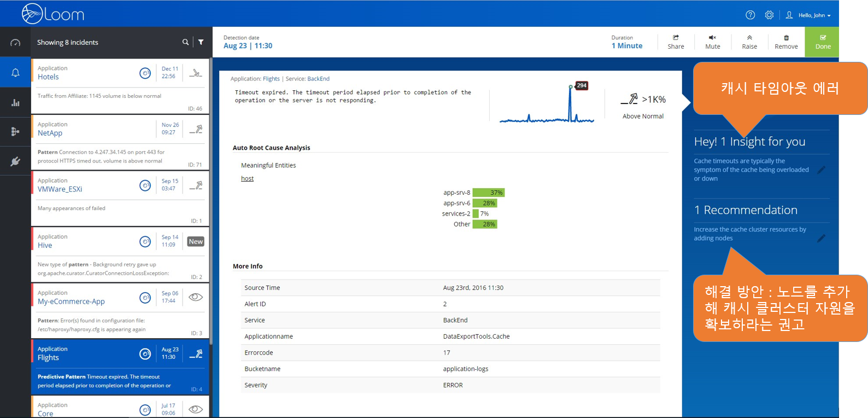
Task: Click the below-normal trend icon on Hotels
Action: pos(196,73)
